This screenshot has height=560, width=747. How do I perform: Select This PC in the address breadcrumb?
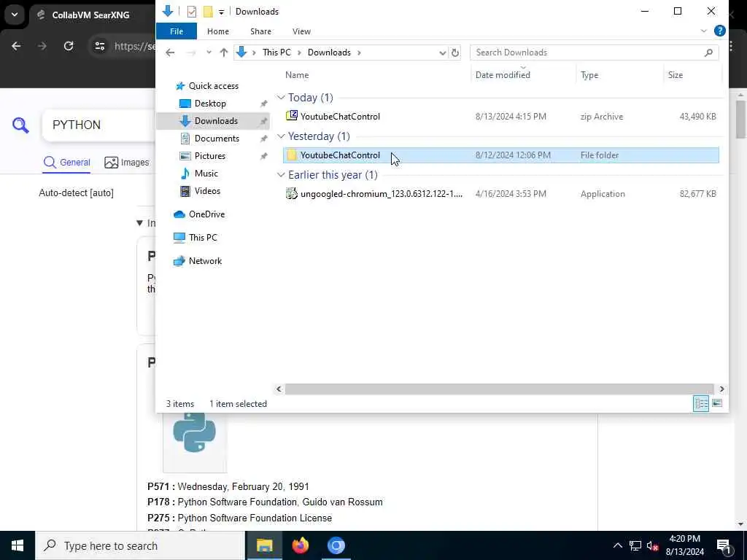276,52
